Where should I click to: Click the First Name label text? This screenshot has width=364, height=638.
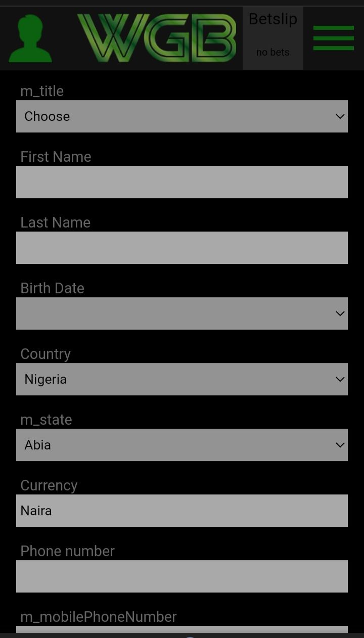tap(56, 157)
